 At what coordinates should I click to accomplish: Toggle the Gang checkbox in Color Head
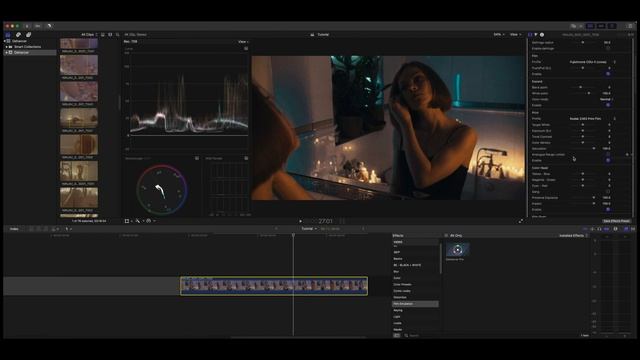coord(608,191)
